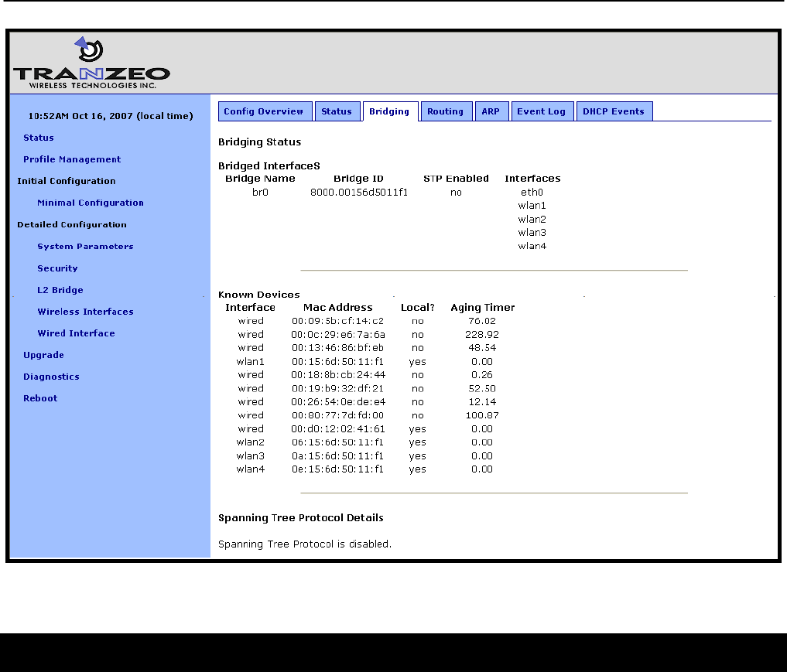Click 'Spanning Tree Protocol is disabled.' text
The width and height of the screenshot is (787, 672).
pyautogui.click(x=305, y=544)
